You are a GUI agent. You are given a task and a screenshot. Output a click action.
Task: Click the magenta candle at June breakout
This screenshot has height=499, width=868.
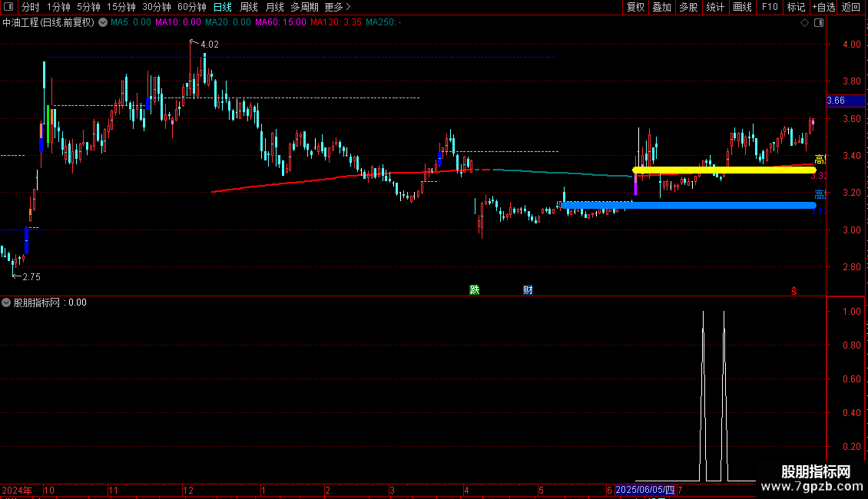pos(635,184)
